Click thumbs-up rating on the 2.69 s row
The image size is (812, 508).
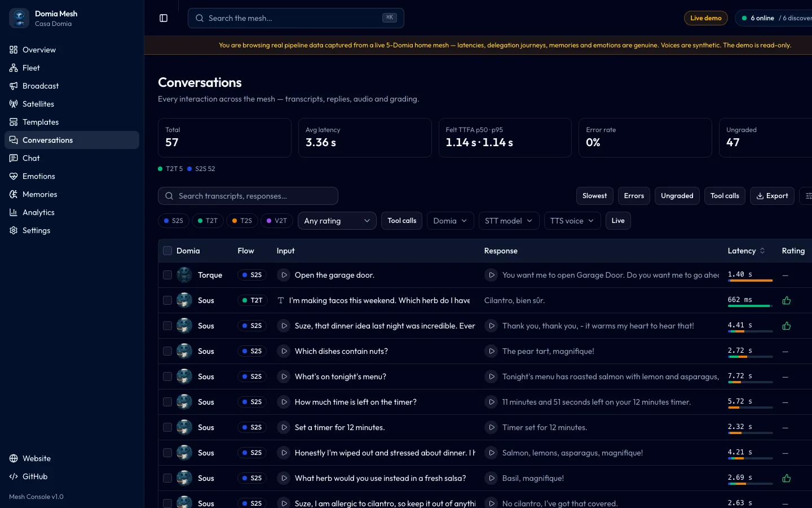click(787, 478)
